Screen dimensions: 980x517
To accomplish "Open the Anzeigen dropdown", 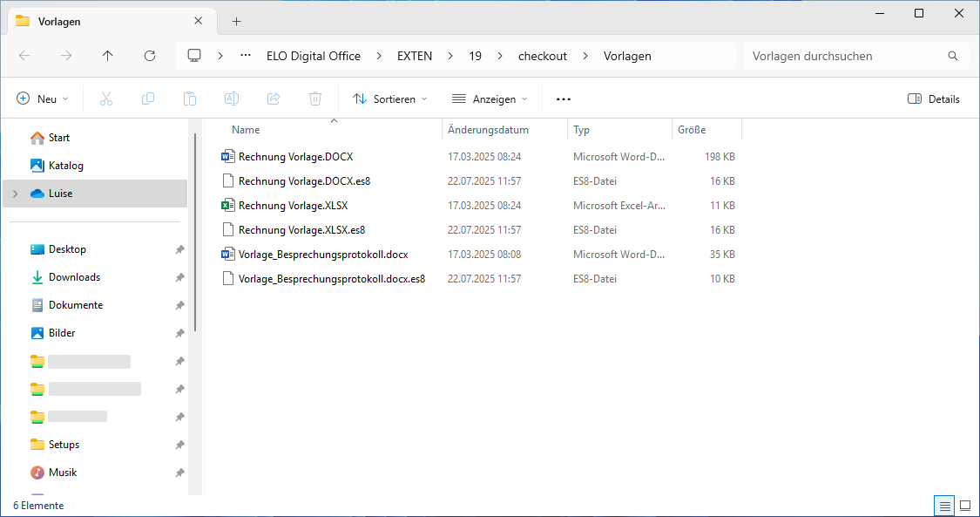I will 490,99.
